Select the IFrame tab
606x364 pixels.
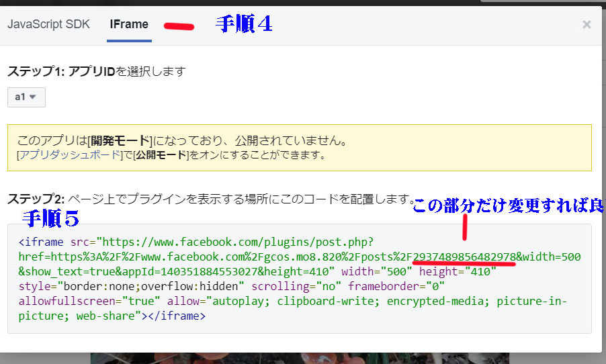point(129,24)
